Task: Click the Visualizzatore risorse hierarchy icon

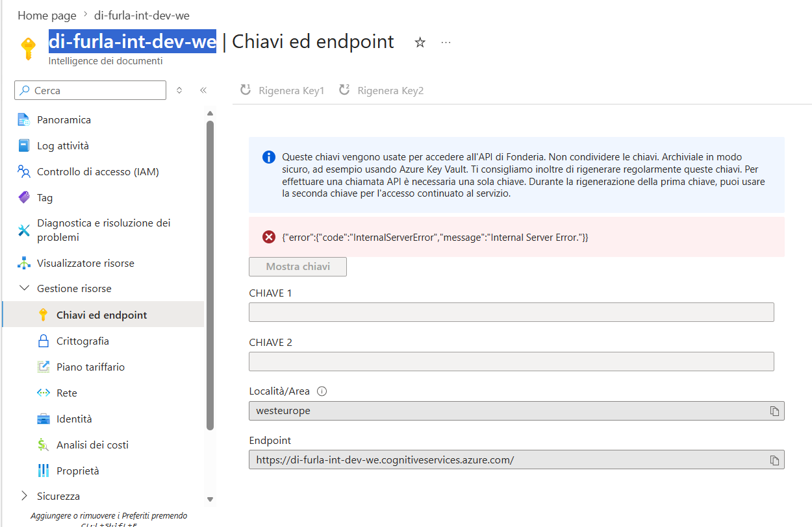Action: [24, 263]
